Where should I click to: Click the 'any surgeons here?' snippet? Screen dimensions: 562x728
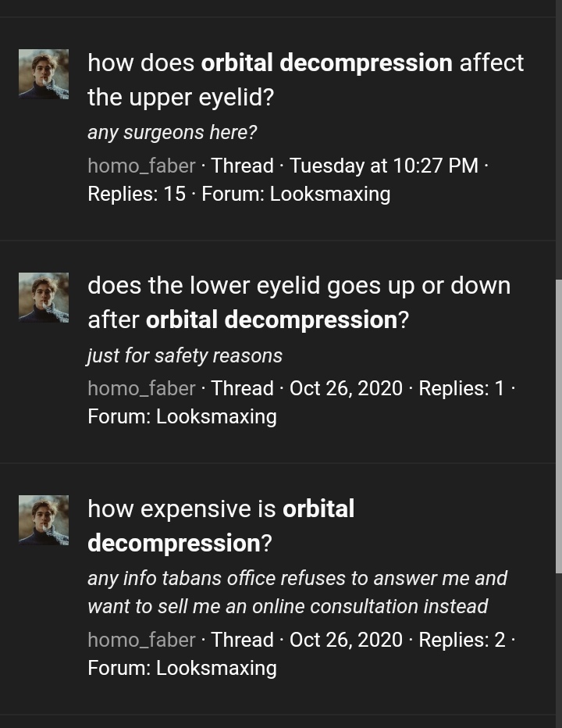coord(172,133)
